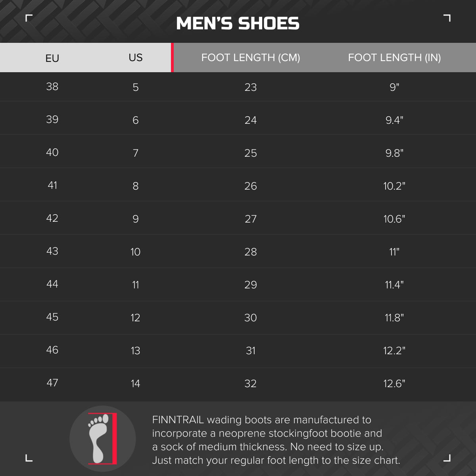Viewport: 476px width, 476px height.
Task: Click the 10.2" inch value
Action: pyautogui.click(x=394, y=186)
